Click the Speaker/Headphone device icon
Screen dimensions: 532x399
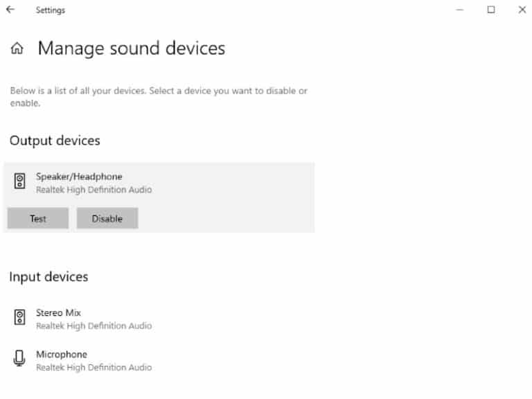[x=20, y=182]
